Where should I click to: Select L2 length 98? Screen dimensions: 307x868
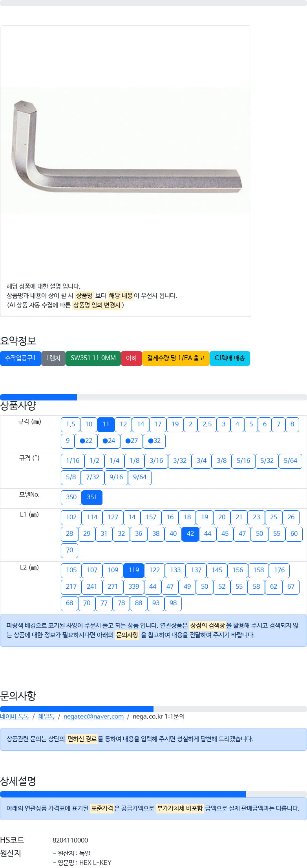click(x=173, y=603)
